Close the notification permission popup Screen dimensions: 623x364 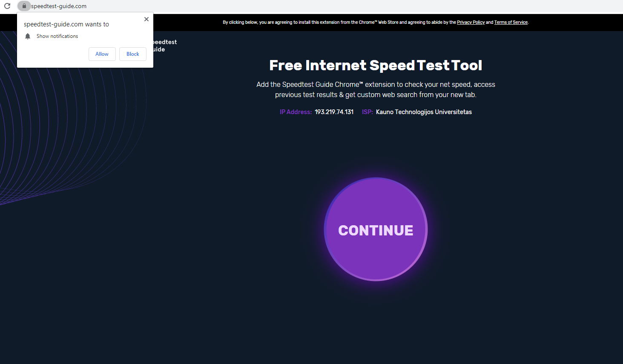pos(146,19)
